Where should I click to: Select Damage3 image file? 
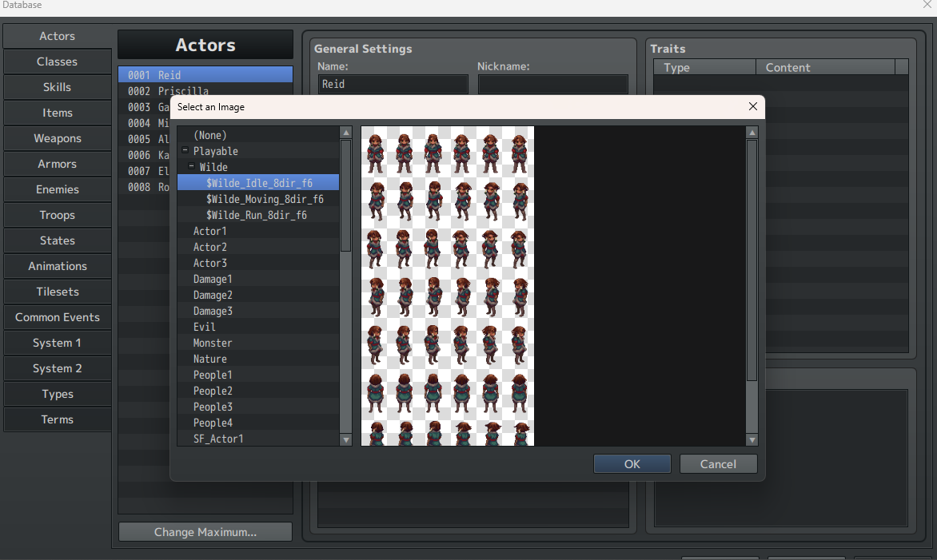[x=258, y=311]
